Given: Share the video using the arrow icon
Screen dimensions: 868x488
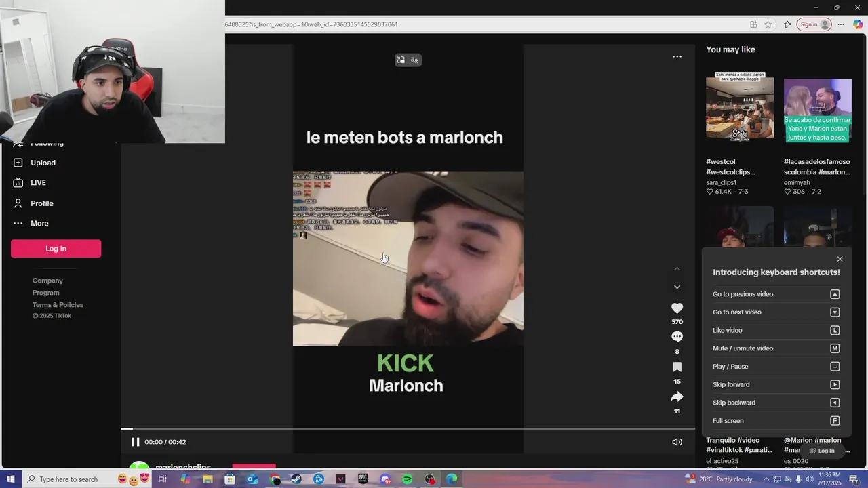Looking at the screenshot, I should 677,396.
